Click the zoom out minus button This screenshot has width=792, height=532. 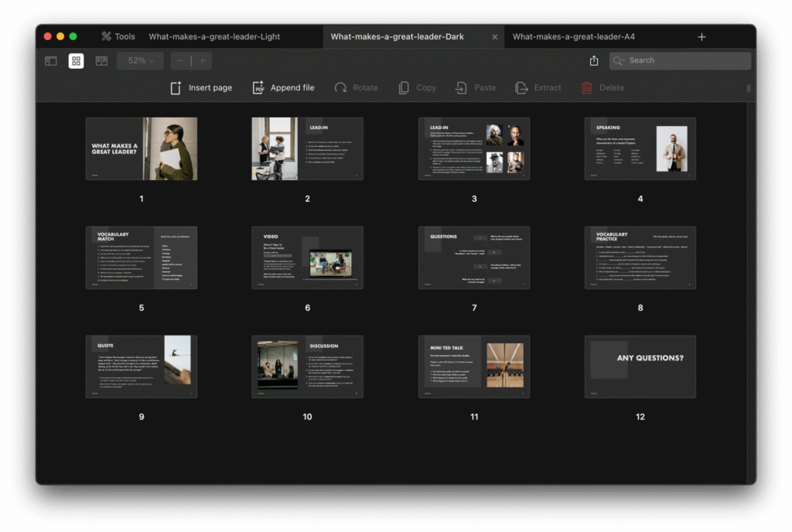click(x=180, y=61)
